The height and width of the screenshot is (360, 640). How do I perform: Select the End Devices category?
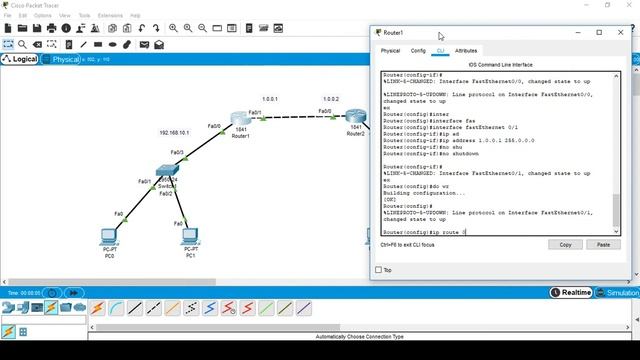tap(22, 307)
